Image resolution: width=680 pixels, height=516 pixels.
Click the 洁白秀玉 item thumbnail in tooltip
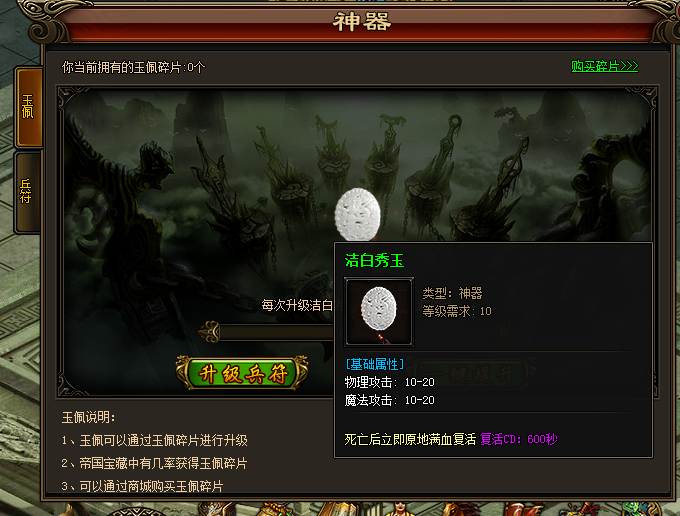point(379,311)
